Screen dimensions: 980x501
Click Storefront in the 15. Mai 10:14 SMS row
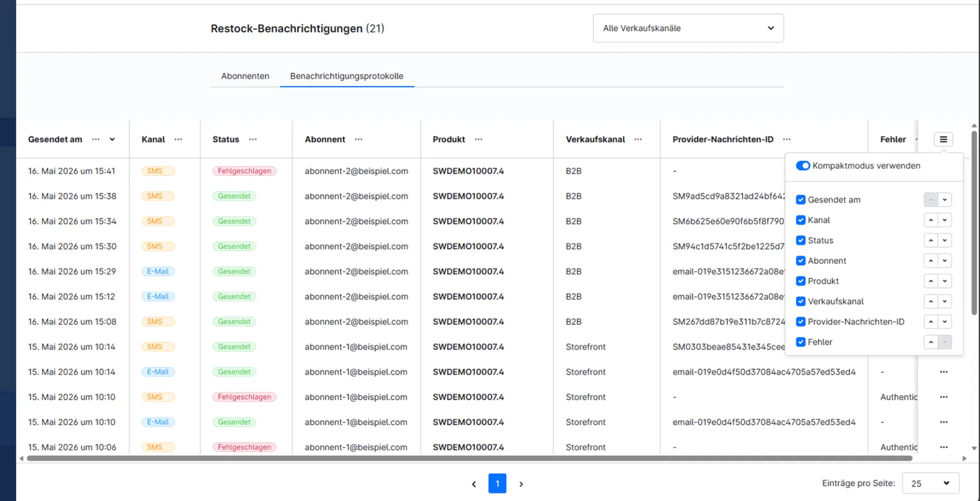586,347
